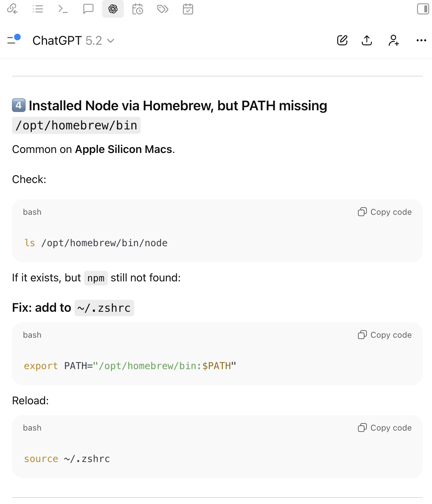Copy code for ls homebrew node command
Viewport: 432px width, 504px height.
[x=385, y=212]
